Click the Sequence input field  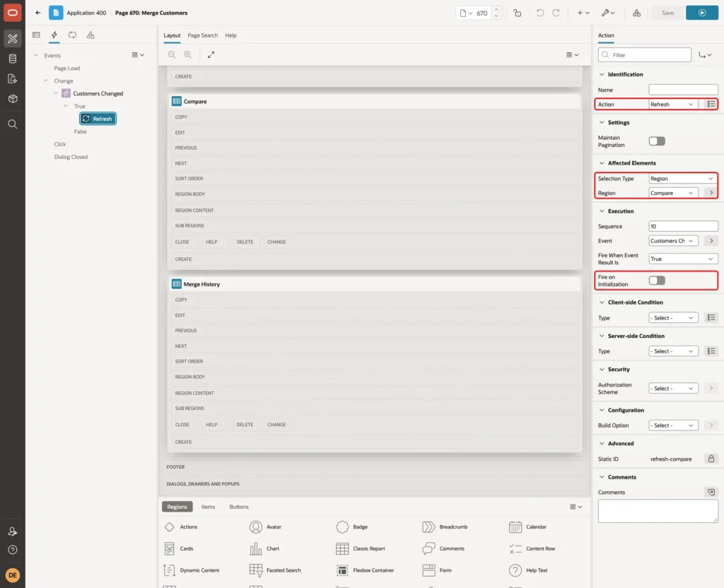[x=683, y=226]
